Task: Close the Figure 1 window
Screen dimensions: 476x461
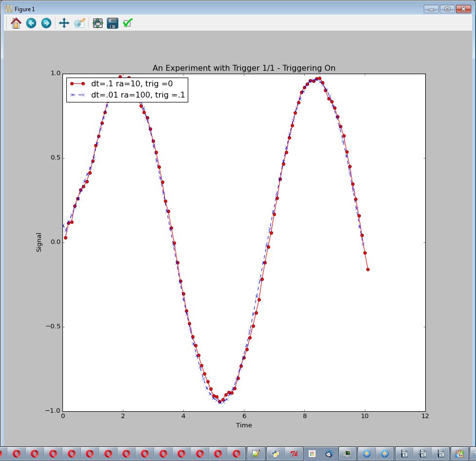Action: (463, 9)
